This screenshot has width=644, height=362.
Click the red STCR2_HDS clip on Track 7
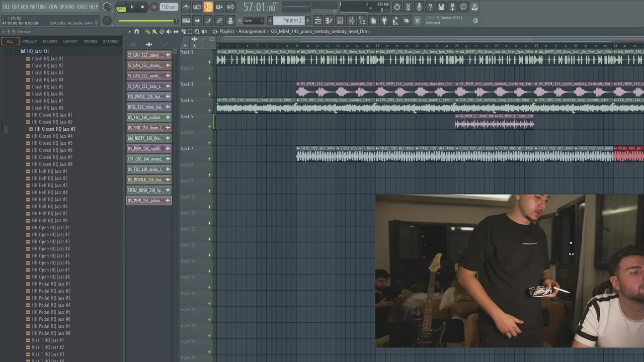tap(629, 154)
